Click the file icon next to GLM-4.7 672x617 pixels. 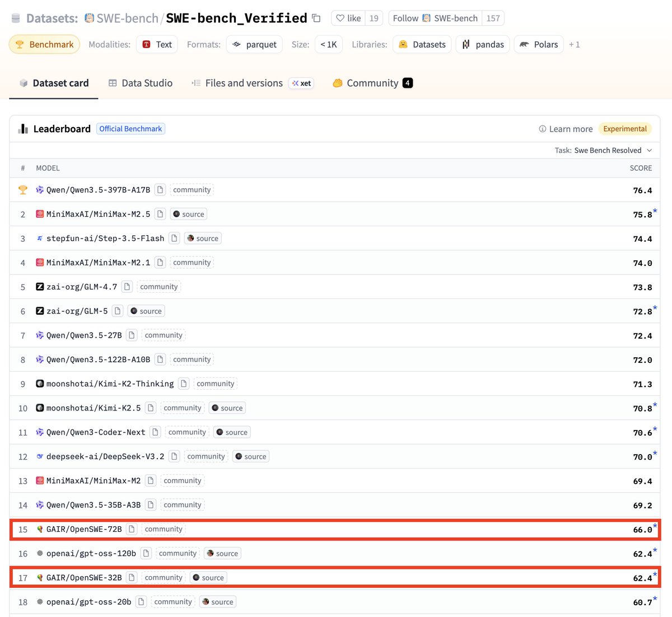pos(127,287)
